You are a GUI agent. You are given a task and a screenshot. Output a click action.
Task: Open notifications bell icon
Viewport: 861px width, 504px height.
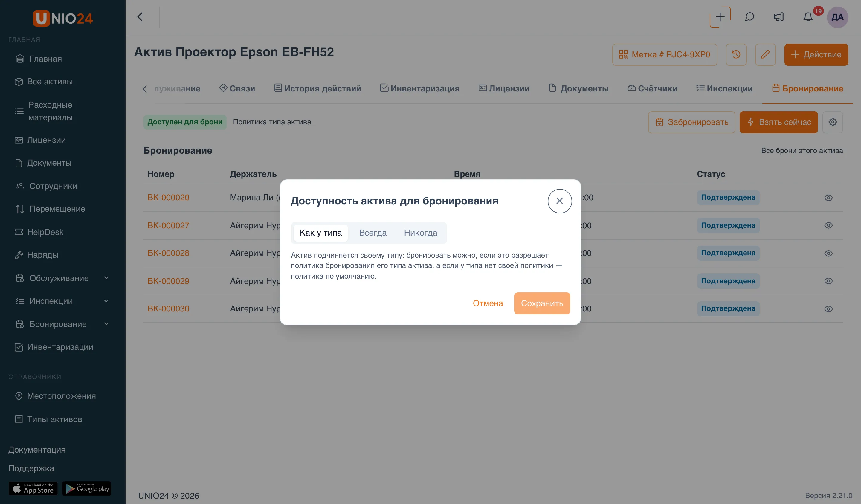pos(808,17)
